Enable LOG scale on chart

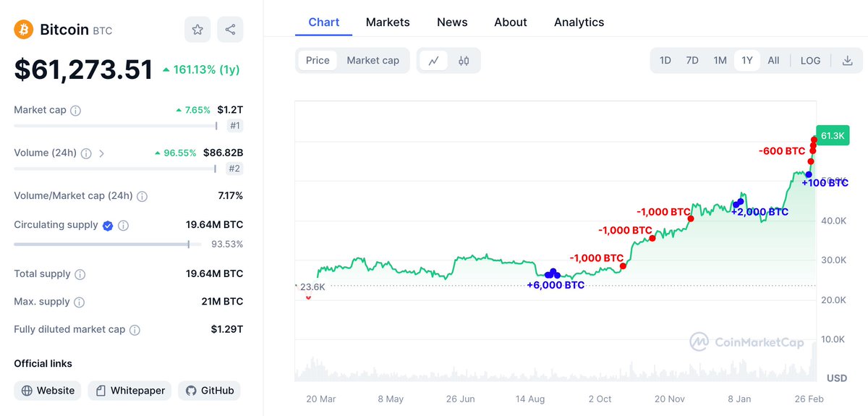(x=810, y=61)
